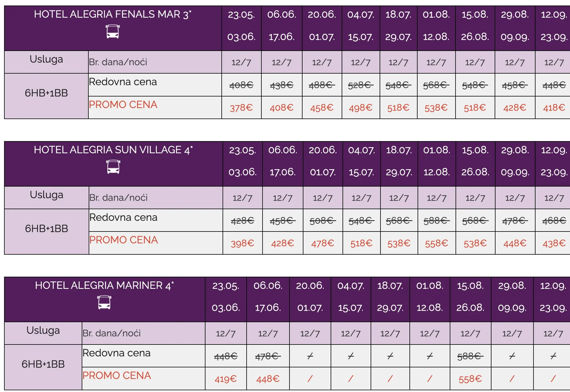Click the bus icon under Sun Village
The image size is (570, 392).
tap(113, 167)
